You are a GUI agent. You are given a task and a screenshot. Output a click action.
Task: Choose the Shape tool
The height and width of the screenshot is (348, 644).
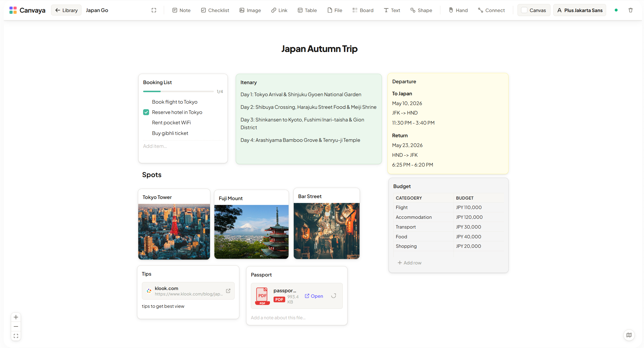pyautogui.click(x=421, y=10)
